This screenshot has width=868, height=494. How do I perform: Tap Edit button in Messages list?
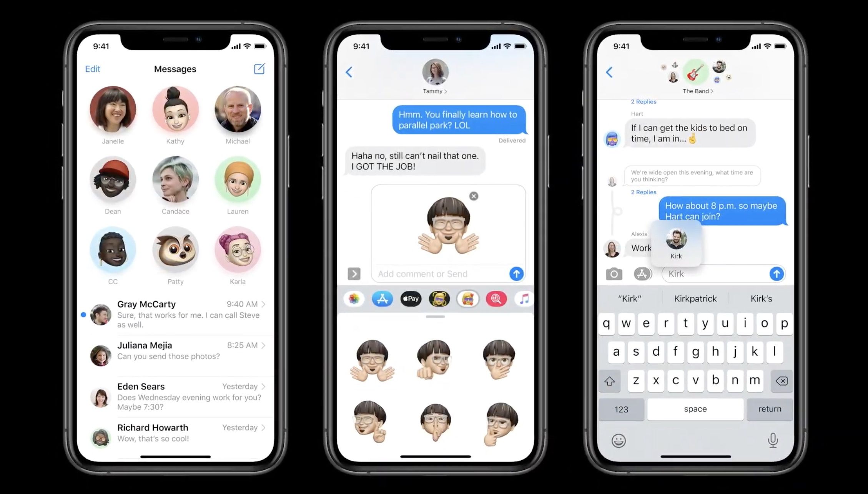pos(92,69)
